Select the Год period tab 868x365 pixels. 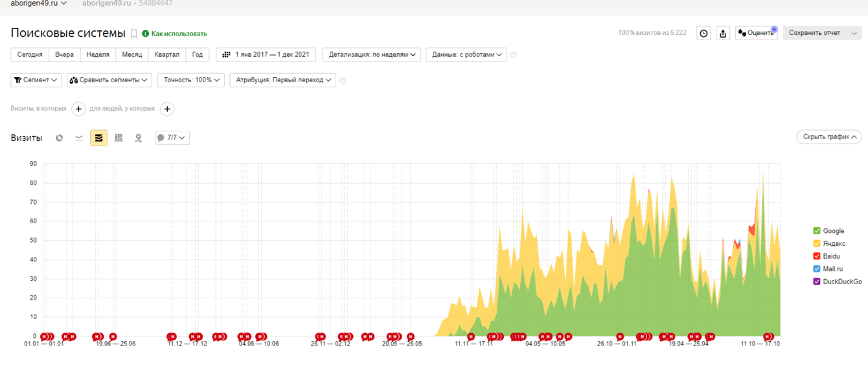198,55
